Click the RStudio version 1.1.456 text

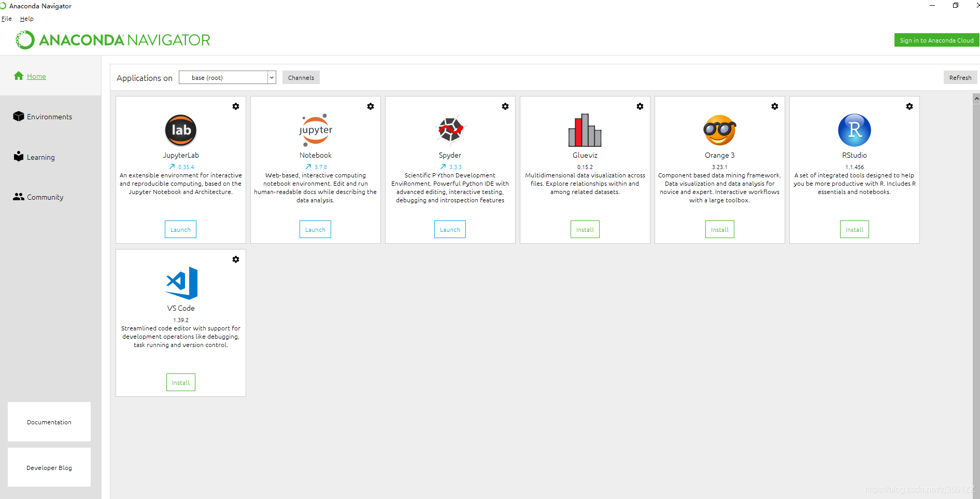pyautogui.click(x=855, y=167)
